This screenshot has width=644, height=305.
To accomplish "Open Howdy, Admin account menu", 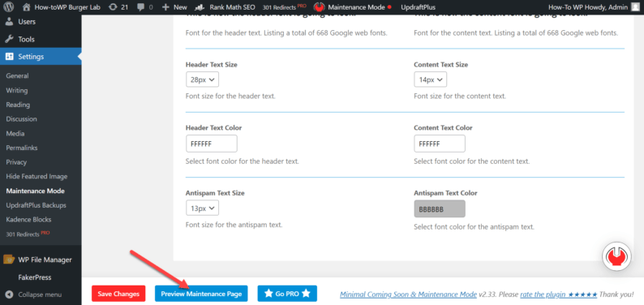I will click(594, 7).
